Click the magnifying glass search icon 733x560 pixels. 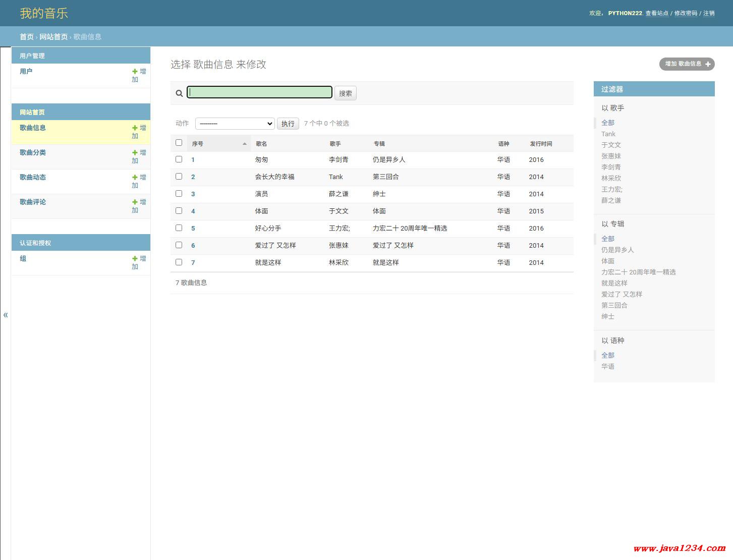click(179, 93)
